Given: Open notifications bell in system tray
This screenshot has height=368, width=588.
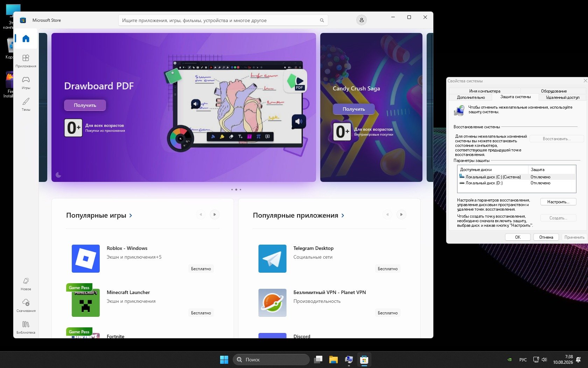Looking at the screenshot, I should [579, 360].
